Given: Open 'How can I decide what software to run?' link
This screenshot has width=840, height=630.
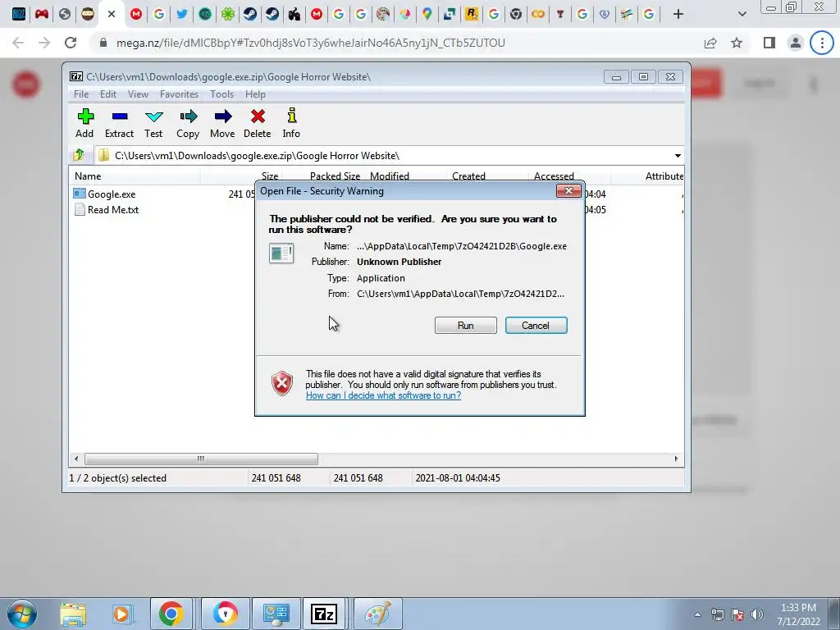Looking at the screenshot, I should (383, 395).
